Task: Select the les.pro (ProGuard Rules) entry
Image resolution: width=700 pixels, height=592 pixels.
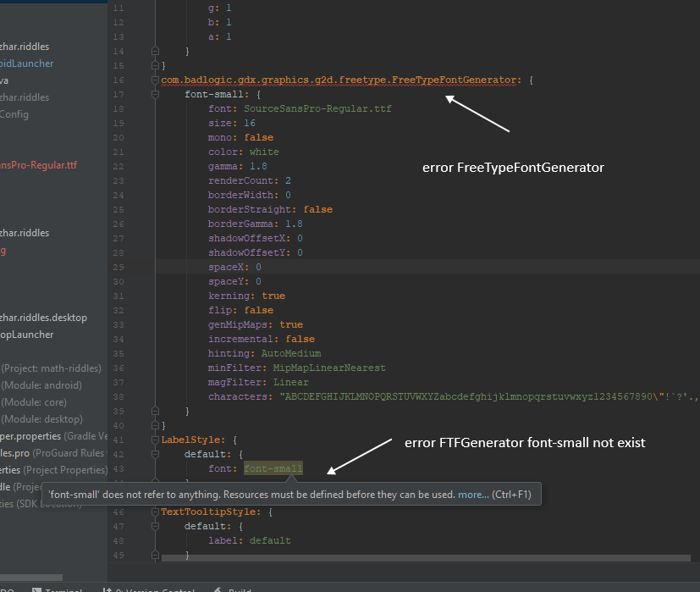Action: coord(52,453)
